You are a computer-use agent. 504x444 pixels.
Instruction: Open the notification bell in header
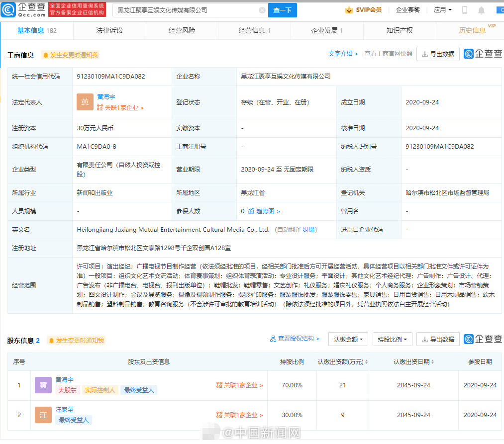(481, 10)
